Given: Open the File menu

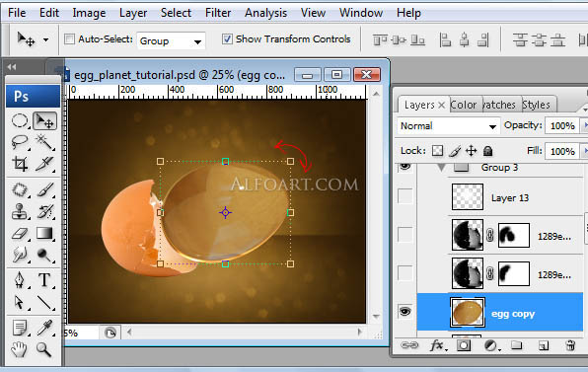Looking at the screenshot, I should click(17, 13).
